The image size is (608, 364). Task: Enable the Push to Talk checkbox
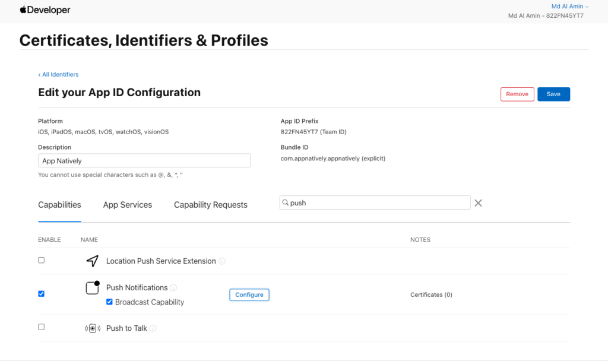[x=42, y=327]
